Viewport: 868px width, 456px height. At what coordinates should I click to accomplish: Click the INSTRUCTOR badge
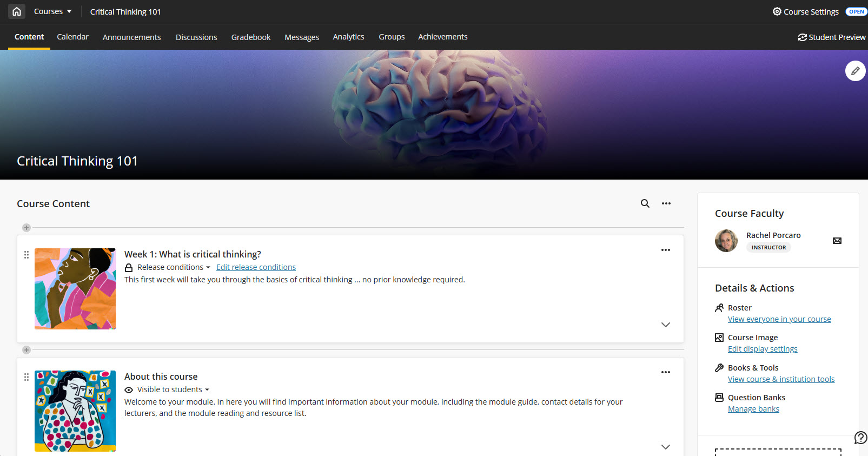768,247
